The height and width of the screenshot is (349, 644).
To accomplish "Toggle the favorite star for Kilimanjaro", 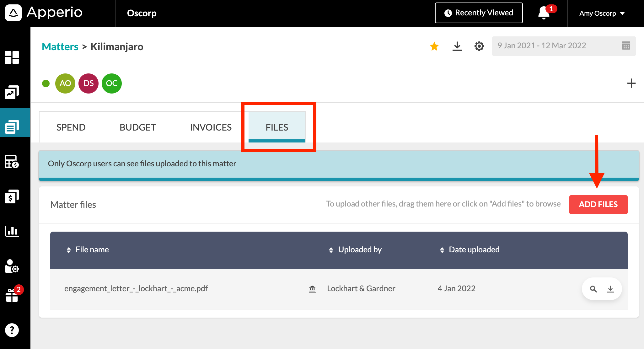I will tap(434, 46).
